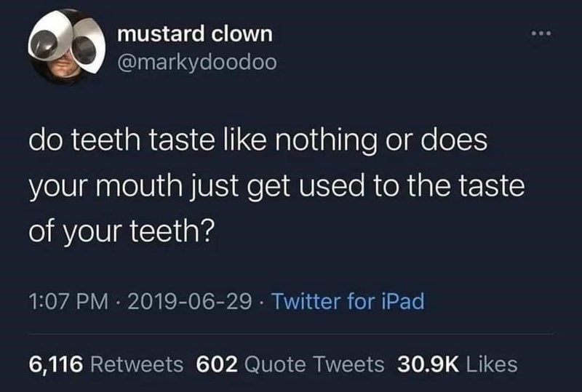Select the 2019-06-29 date text
The width and height of the screenshot is (582, 392).
click(x=190, y=301)
